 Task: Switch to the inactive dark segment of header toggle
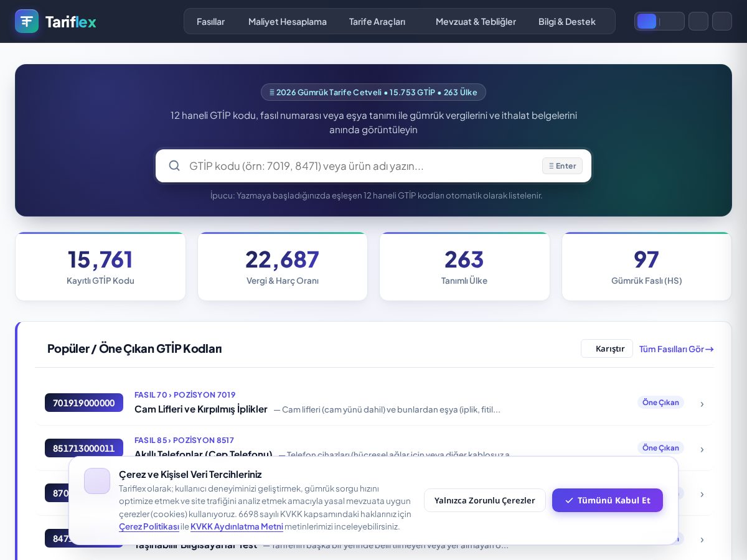(671, 21)
